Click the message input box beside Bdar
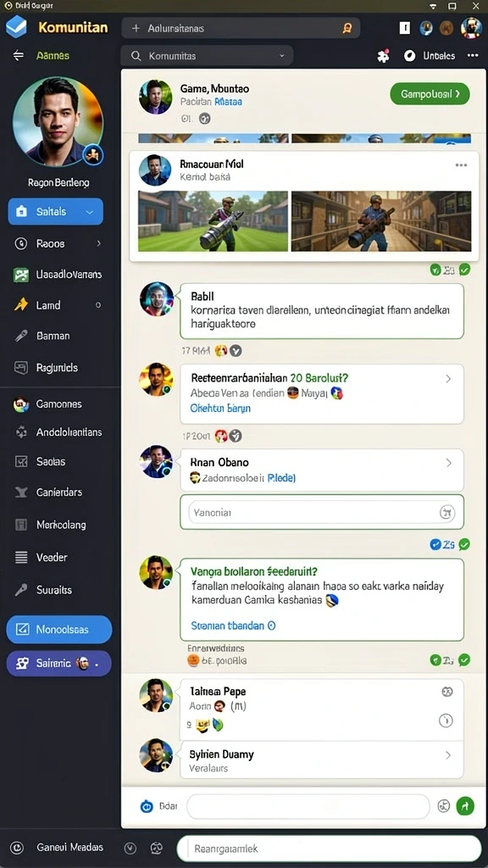 [x=308, y=807]
